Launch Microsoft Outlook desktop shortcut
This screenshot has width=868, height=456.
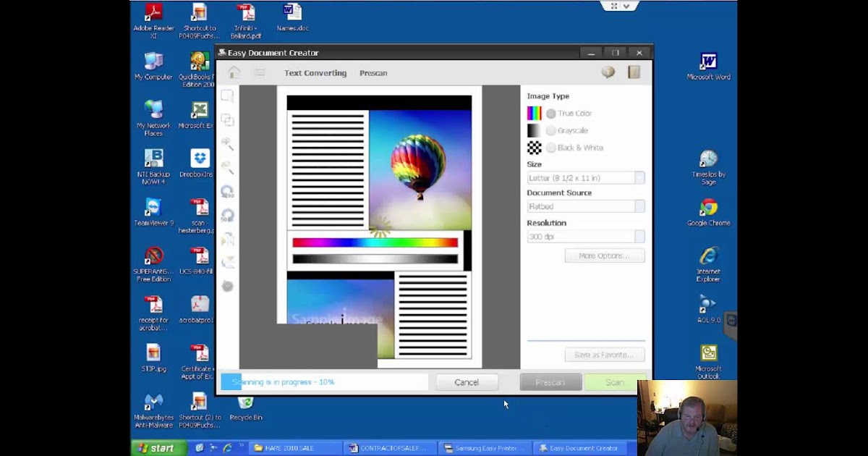click(708, 361)
